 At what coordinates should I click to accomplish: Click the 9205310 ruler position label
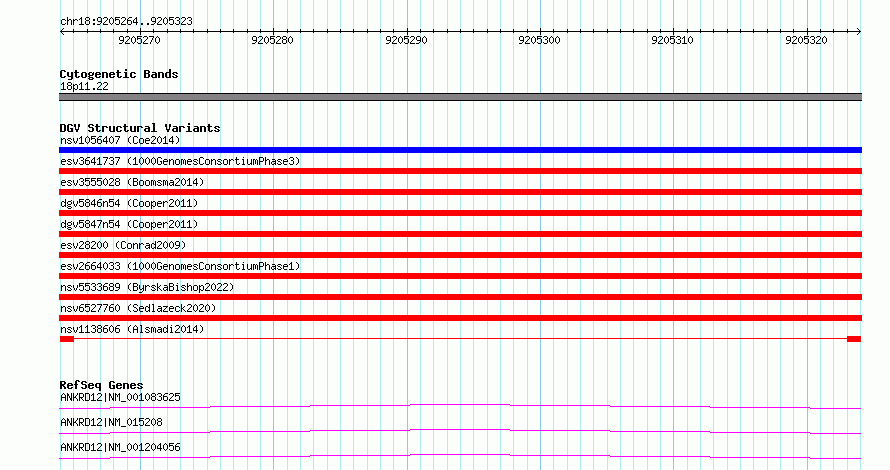pyautogui.click(x=673, y=40)
